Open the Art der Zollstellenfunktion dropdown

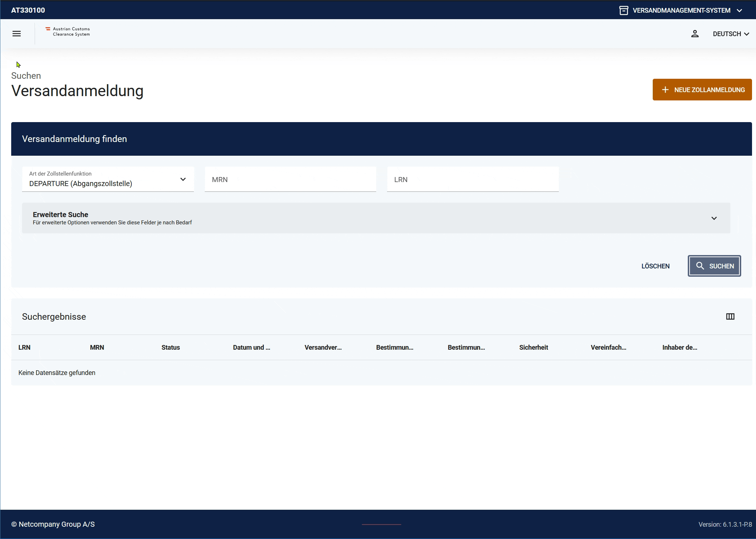(108, 180)
